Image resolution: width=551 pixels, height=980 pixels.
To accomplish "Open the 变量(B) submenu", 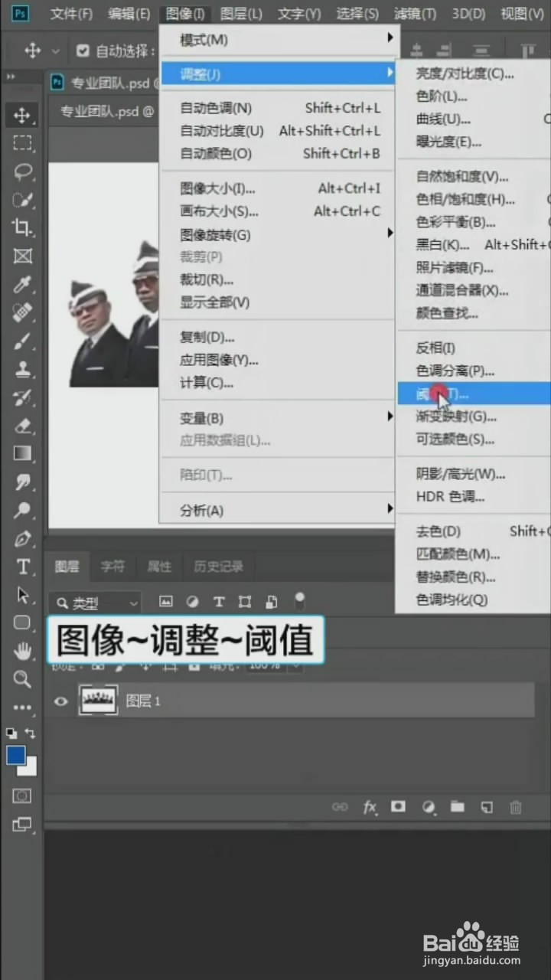I will coord(278,418).
